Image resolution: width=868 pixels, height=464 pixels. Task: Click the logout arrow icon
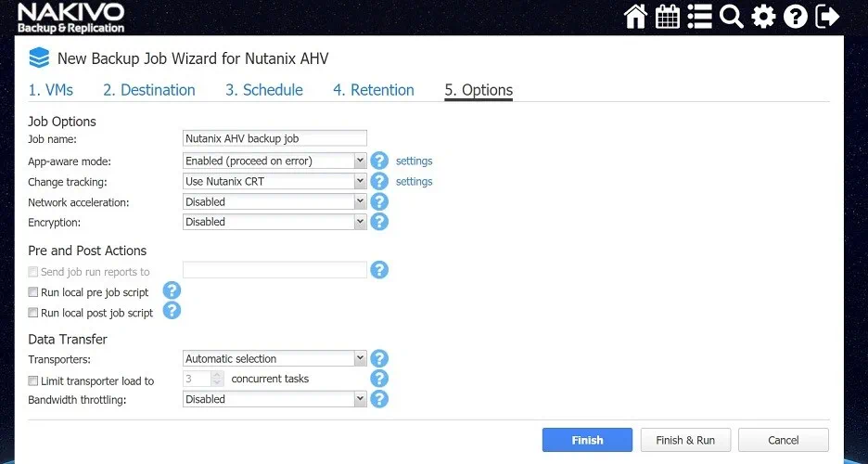[x=827, y=17]
